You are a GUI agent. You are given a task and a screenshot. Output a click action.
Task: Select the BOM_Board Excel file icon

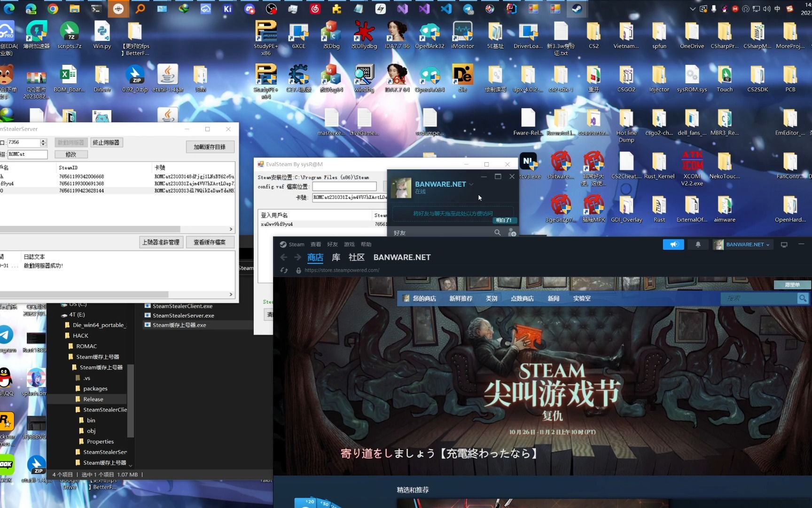[69, 78]
